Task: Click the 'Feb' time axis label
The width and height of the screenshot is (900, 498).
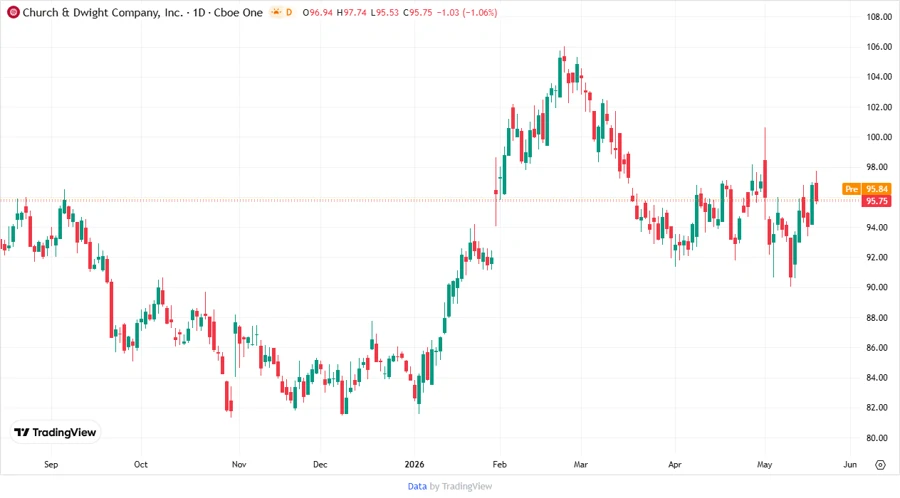Action: [500, 464]
